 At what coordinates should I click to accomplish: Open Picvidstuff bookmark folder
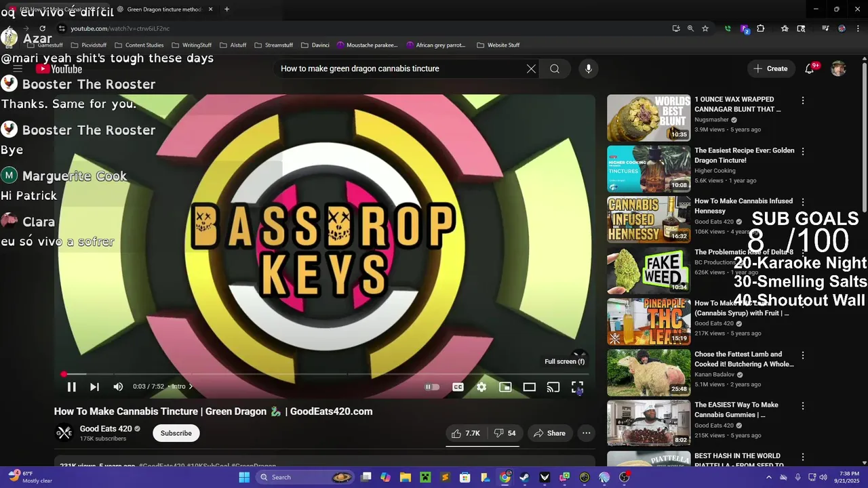(x=89, y=45)
